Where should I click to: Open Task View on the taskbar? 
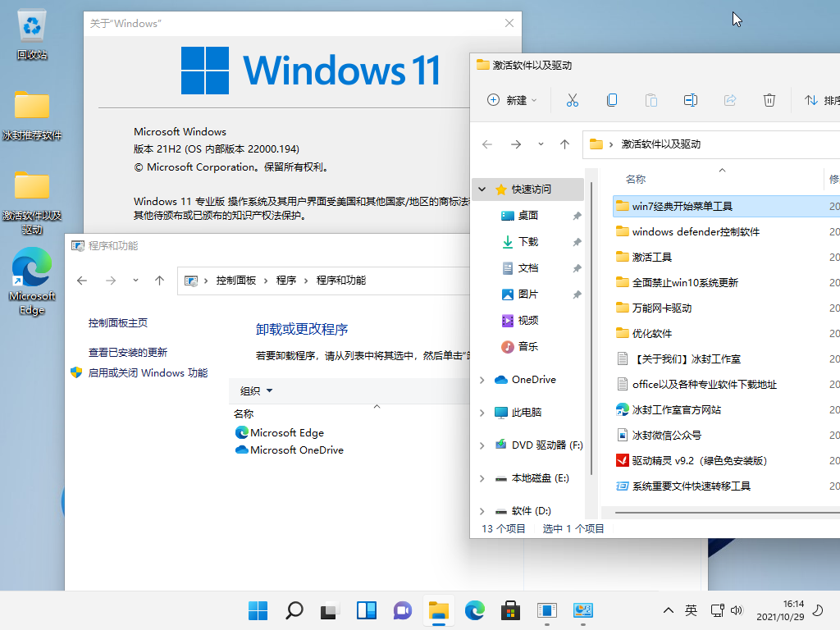330,610
